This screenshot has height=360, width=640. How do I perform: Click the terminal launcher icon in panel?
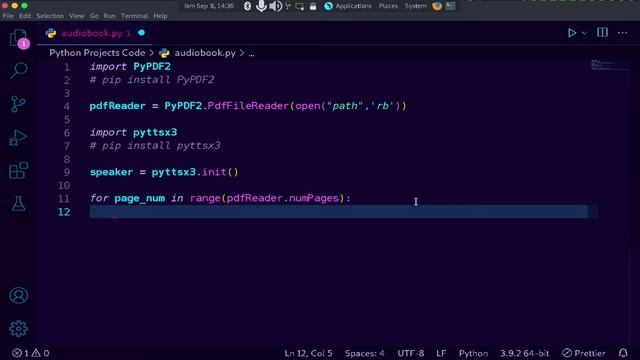coord(451,6)
